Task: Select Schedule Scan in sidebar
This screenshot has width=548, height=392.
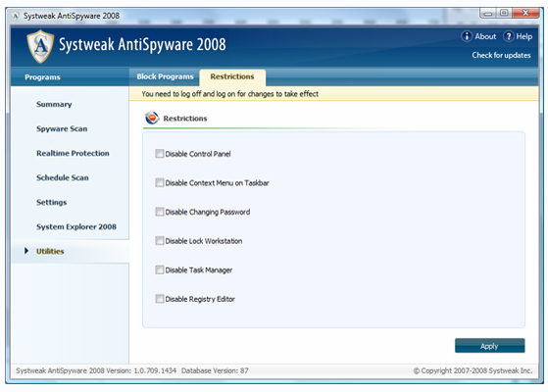Action: [62, 177]
